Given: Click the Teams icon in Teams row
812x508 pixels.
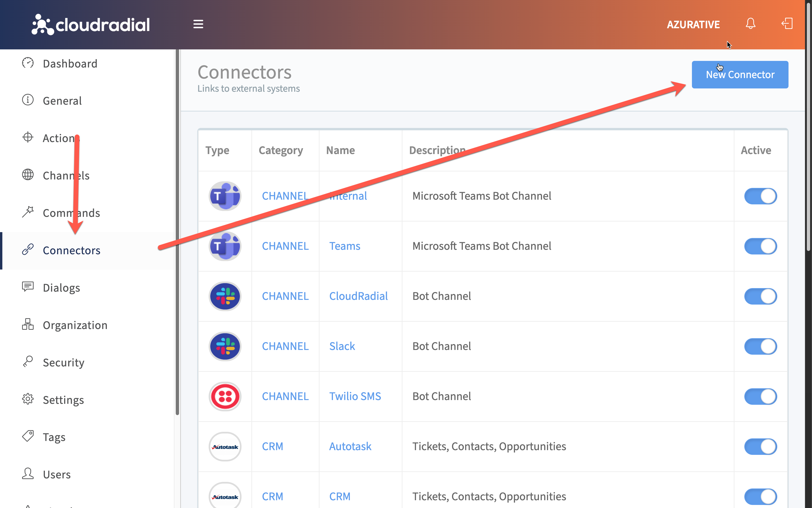Looking at the screenshot, I should coord(225,246).
